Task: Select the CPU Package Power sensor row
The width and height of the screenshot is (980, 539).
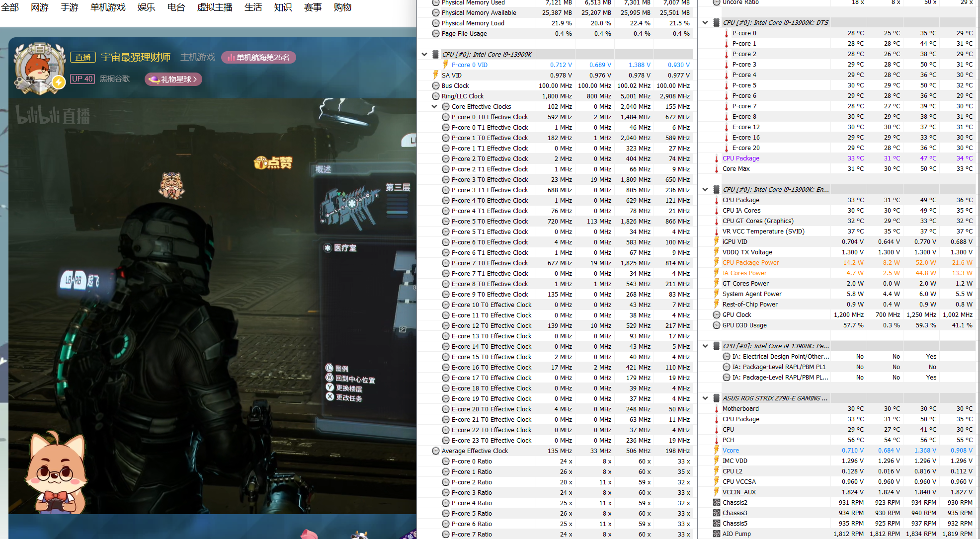Action: (750, 262)
